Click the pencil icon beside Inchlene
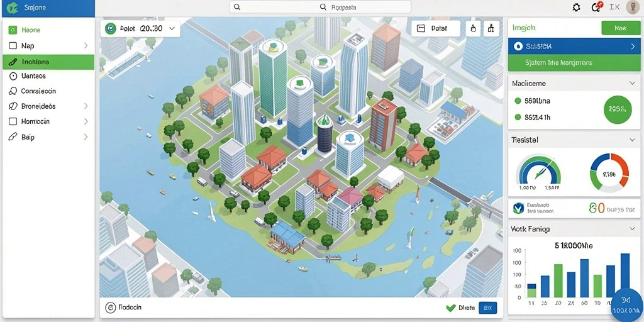 point(13,62)
